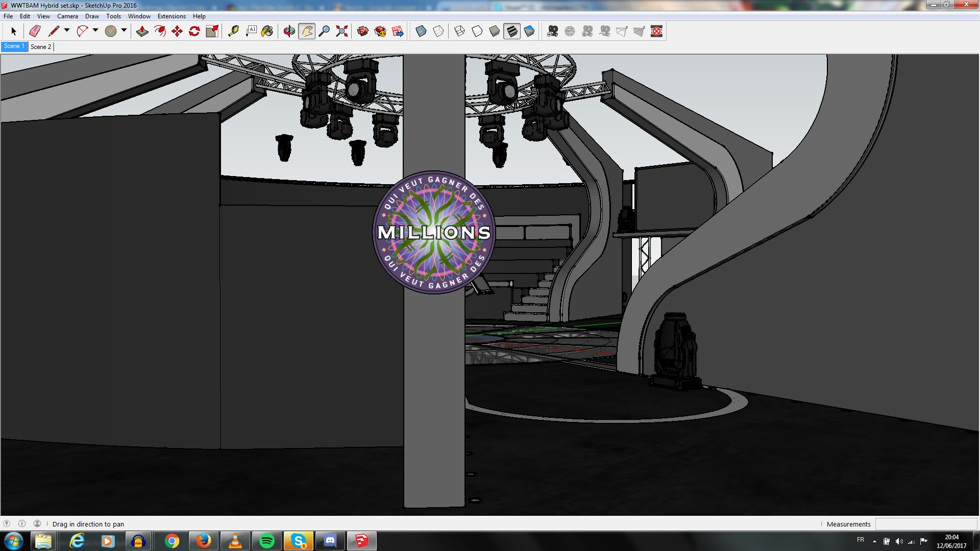
Task: Expand the Line tool dropdown arrow
Action: click(67, 31)
